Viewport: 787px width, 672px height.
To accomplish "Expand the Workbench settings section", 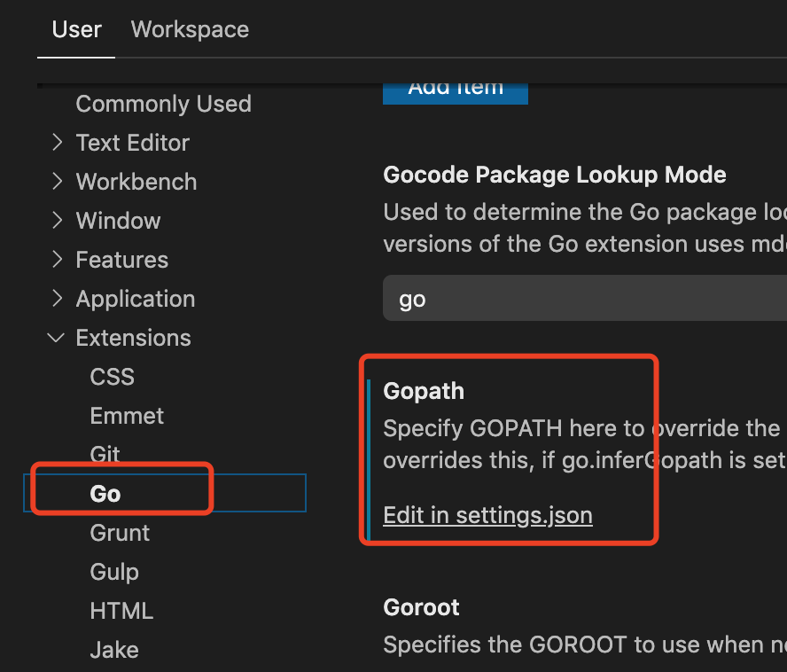I will 136,182.
